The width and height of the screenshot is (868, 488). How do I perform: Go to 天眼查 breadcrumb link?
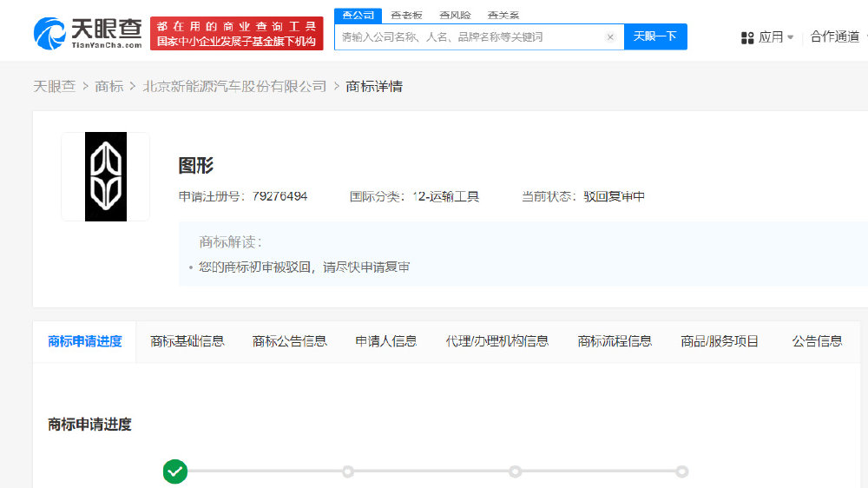point(54,87)
